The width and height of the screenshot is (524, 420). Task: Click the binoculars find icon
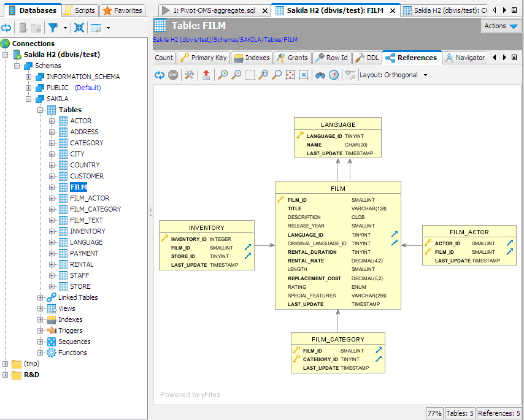[x=320, y=75]
